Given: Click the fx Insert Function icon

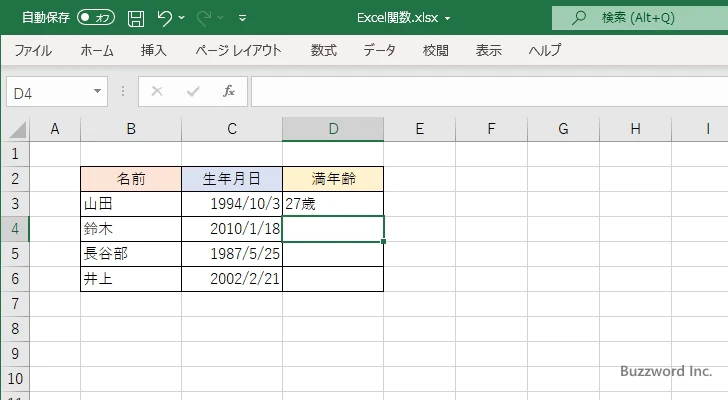Looking at the screenshot, I should click(x=229, y=91).
